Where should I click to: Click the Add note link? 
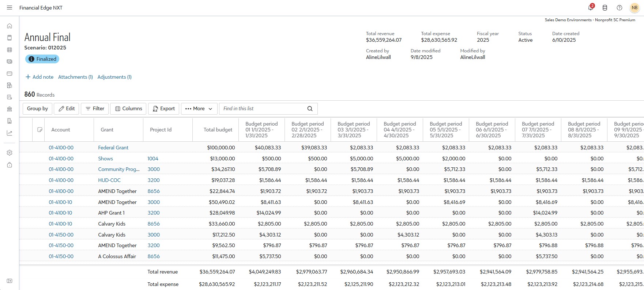click(39, 77)
